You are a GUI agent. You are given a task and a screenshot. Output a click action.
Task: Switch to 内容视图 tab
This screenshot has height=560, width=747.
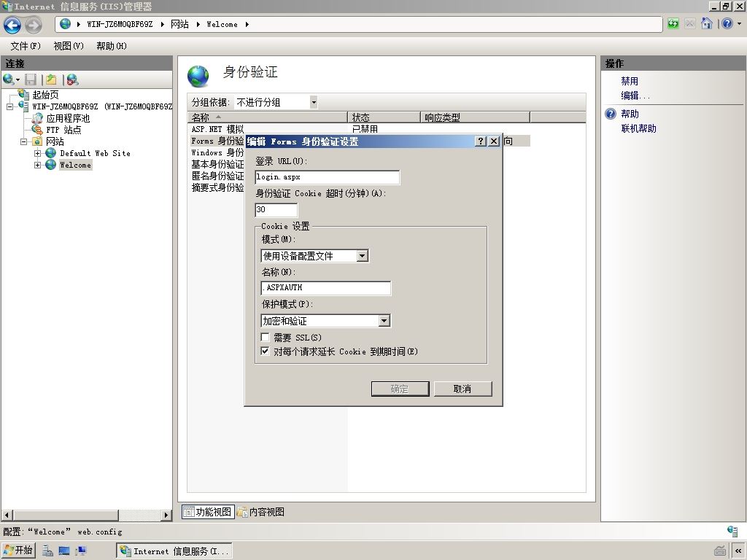pos(261,512)
